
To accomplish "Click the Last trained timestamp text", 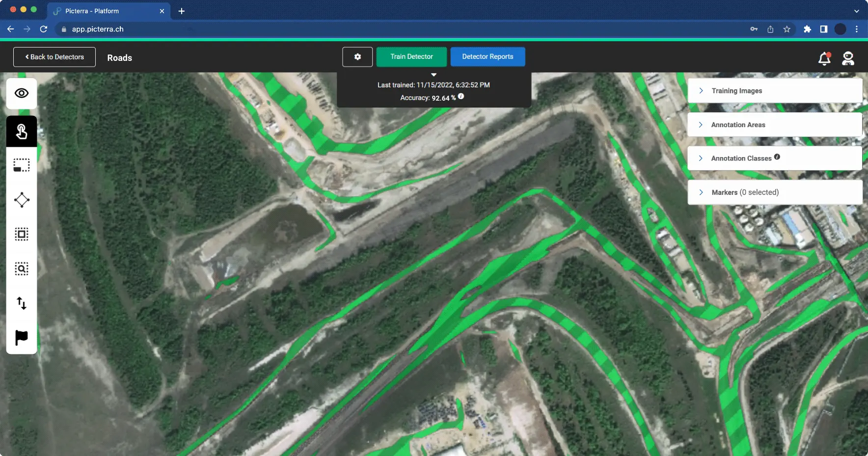I will 434,85.
